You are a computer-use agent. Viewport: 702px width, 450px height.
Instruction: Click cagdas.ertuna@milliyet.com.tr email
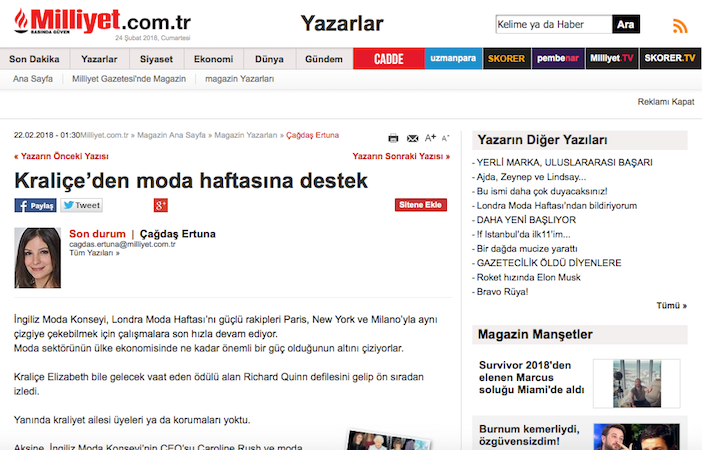point(122,244)
